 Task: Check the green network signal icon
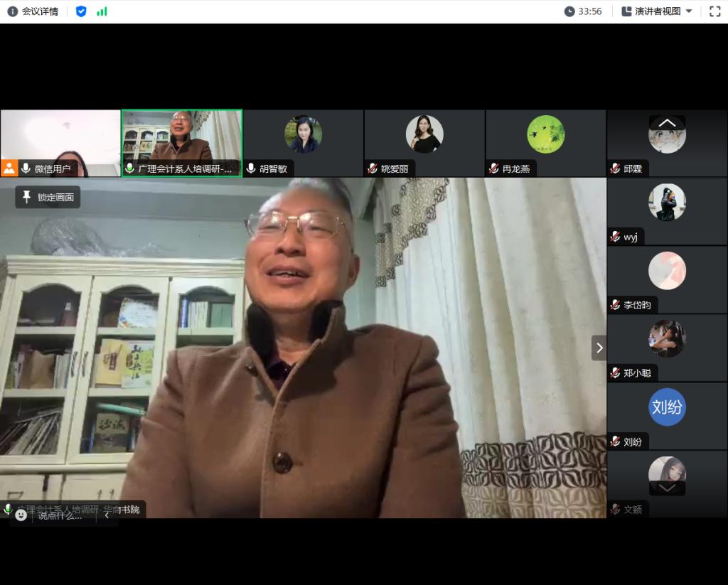tap(102, 11)
